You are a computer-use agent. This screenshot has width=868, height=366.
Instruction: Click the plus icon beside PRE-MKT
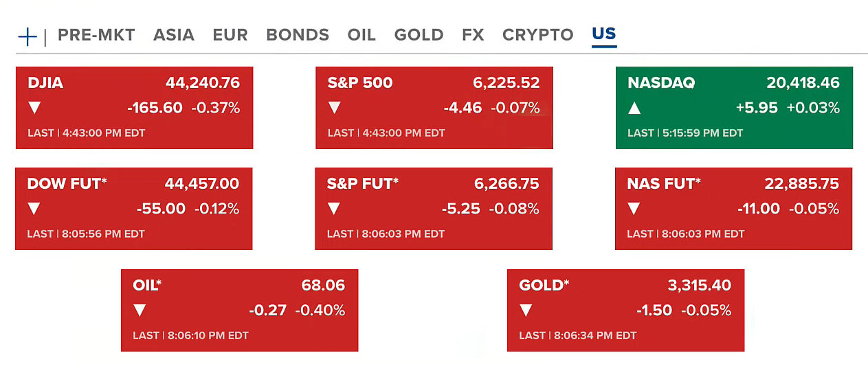(x=27, y=36)
